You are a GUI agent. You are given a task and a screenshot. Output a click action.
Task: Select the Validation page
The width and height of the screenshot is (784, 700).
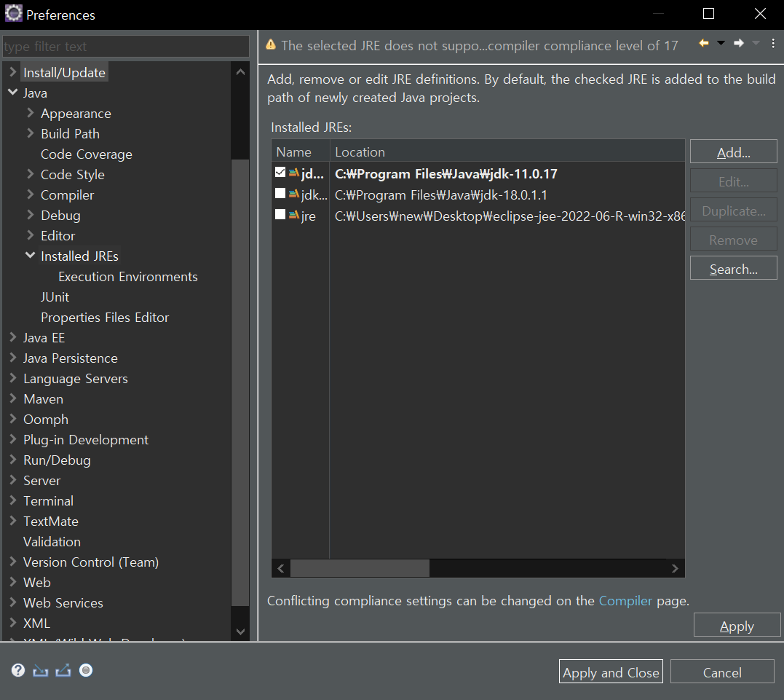pos(52,542)
